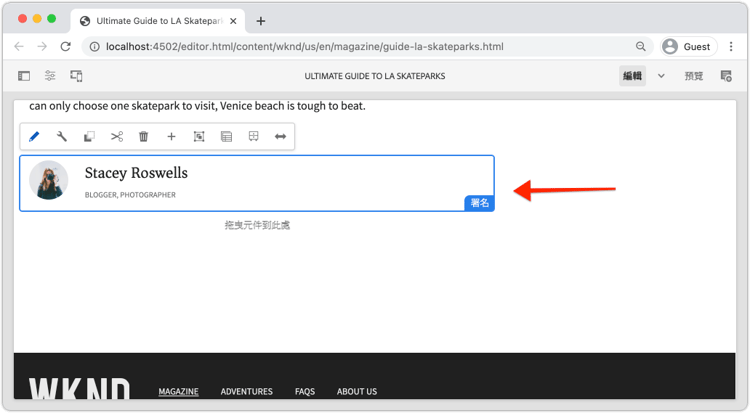Click the Layout grid icon in toolbar

click(254, 137)
